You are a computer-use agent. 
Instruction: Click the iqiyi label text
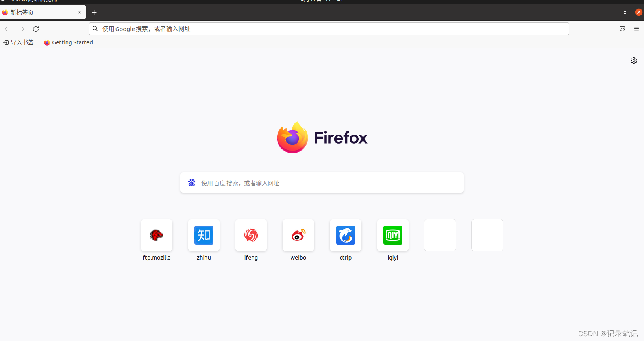(393, 258)
